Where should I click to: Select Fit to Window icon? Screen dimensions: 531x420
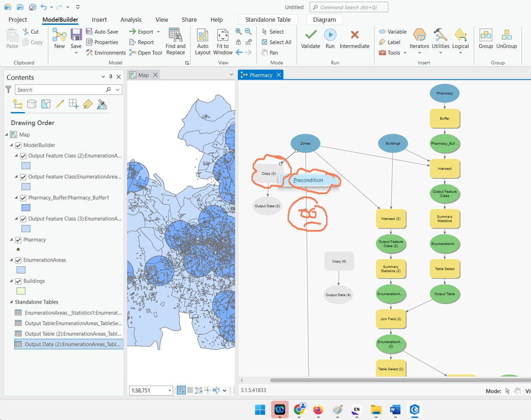[x=223, y=35]
